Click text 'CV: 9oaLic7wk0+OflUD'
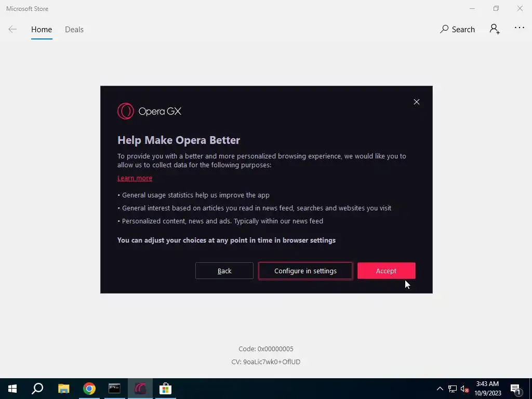The width and height of the screenshot is (532, 399). point(265,362)
